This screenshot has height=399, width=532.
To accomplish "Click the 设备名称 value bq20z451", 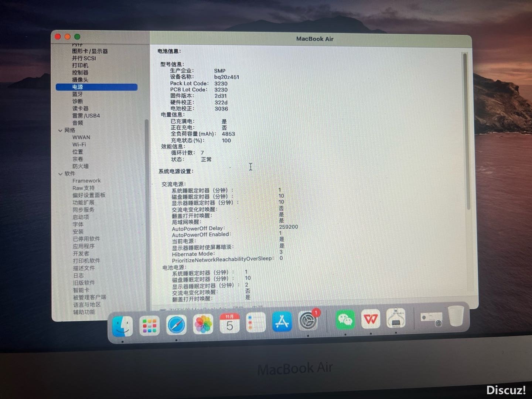I will click(x=226, y=77).
